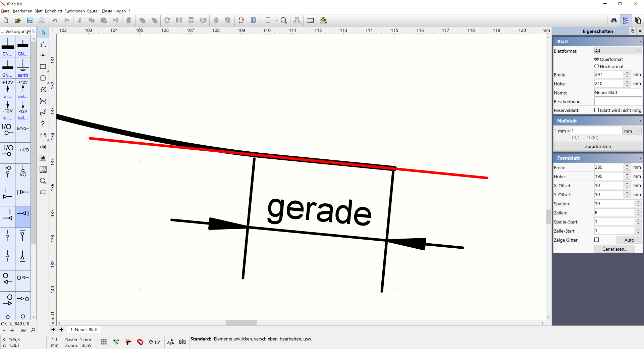
Task: Click the Name field 'Neues Blatt'
Action: tap(618, 93)
